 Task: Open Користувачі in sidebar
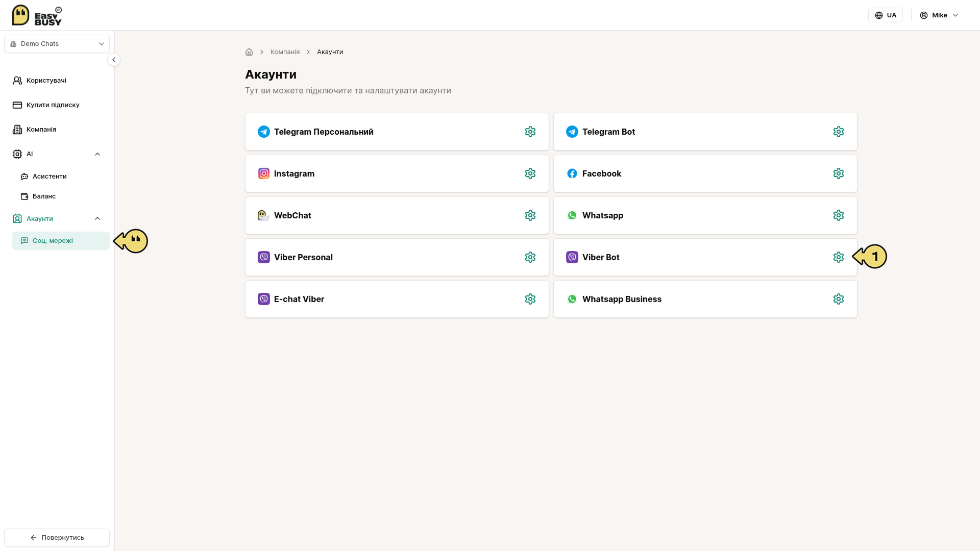click(x=57, y=81)
